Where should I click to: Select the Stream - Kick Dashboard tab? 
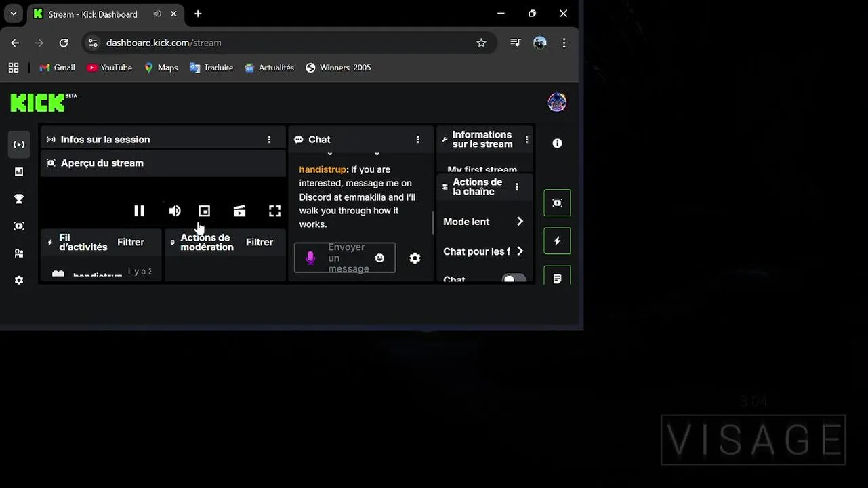pyautogui.click(x=105, y=14)
